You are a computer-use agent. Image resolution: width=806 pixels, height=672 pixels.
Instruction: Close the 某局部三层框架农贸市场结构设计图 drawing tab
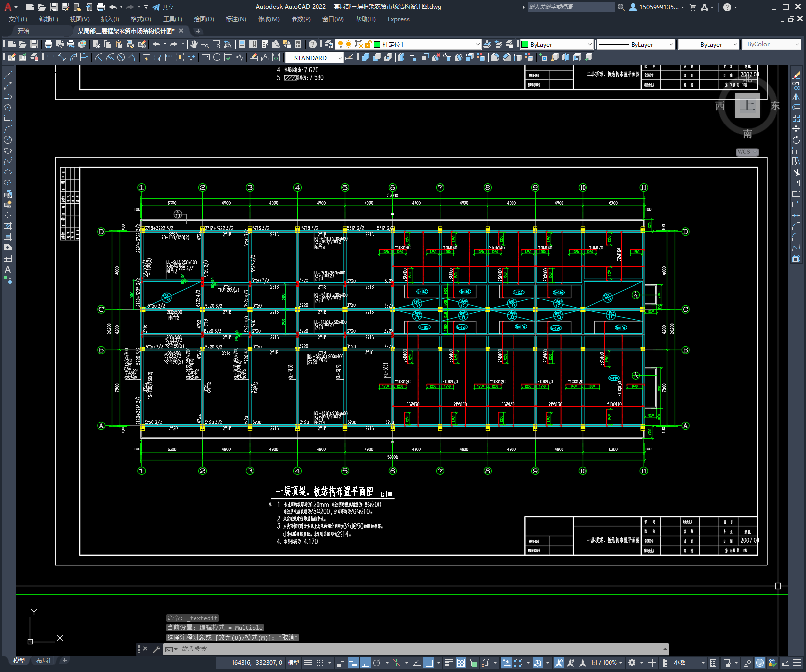click(181, 31)
